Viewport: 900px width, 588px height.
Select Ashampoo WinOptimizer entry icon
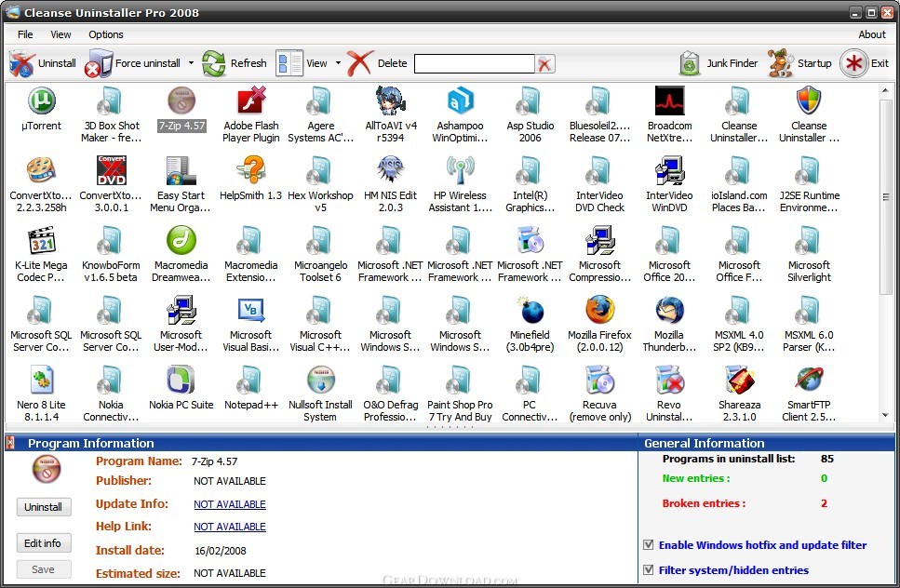pyautogui.click(x=461, y=101)
